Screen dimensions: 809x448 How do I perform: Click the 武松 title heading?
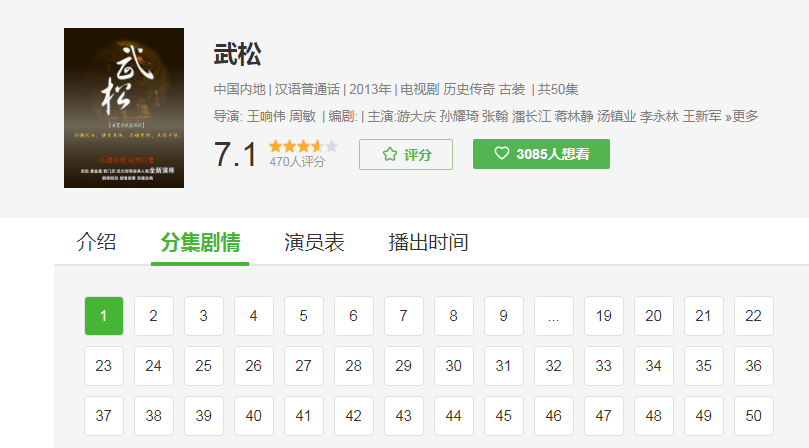pyautogui.click(x=238, y=54)
